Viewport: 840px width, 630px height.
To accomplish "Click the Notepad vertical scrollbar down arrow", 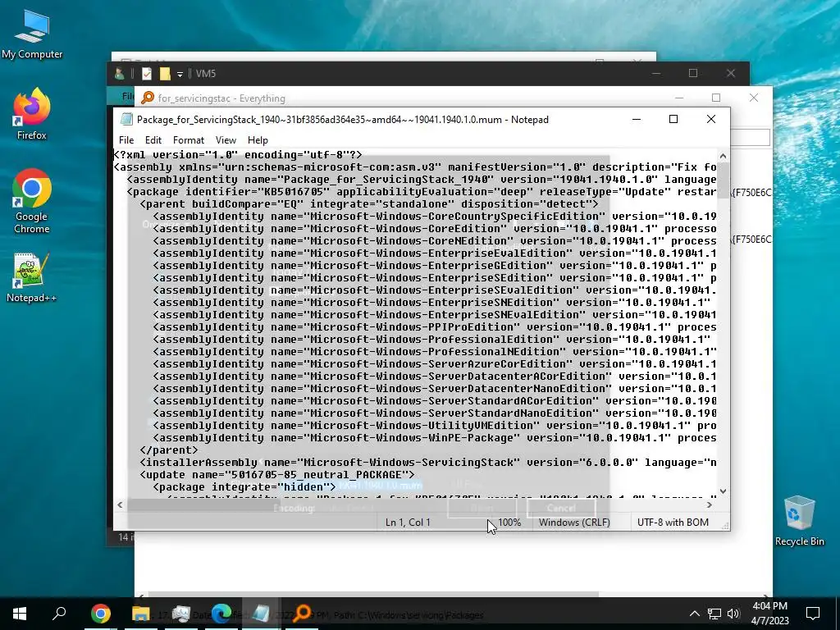I will pyautogui.click(x=724, y=491).
